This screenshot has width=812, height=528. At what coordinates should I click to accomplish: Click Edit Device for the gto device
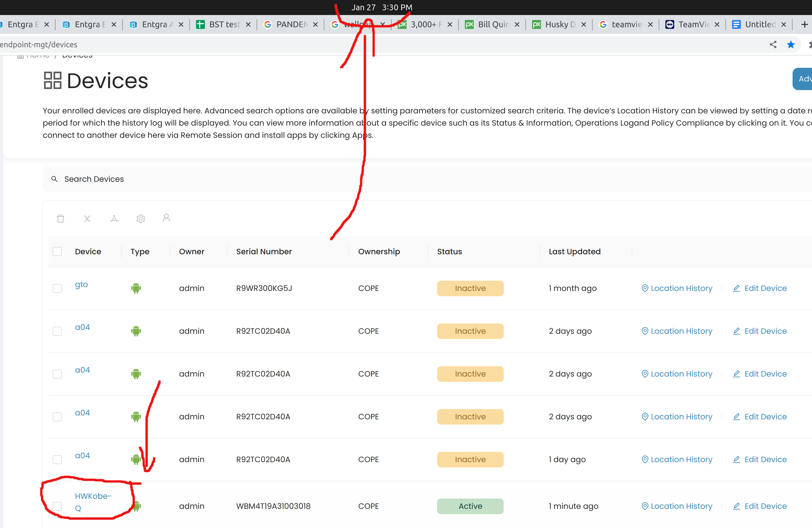[765, 288]
